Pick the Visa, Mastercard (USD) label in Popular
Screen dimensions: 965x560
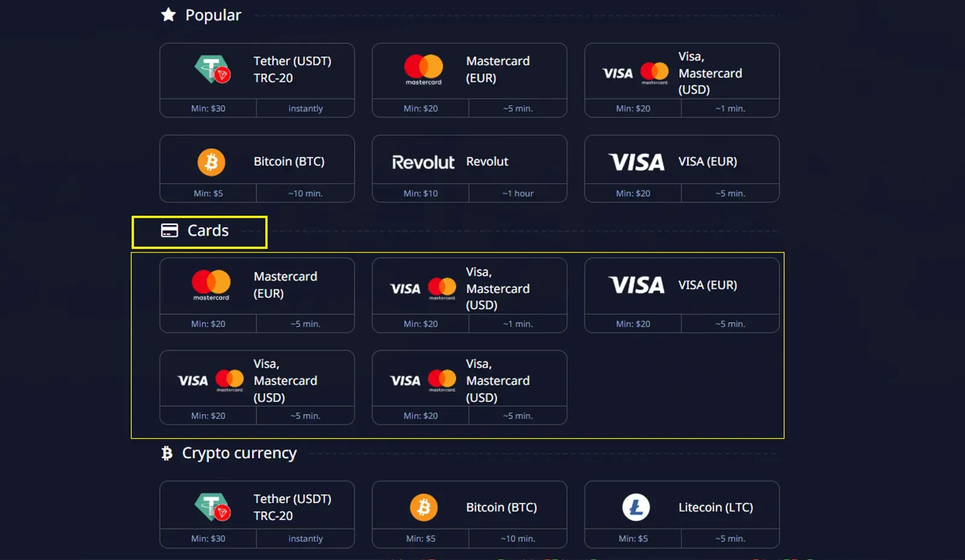[710, 73]
